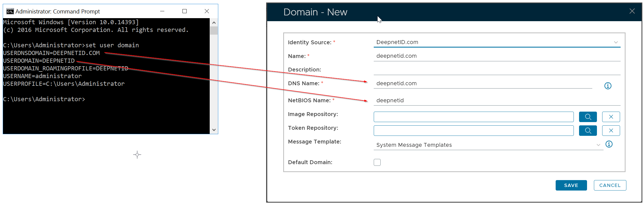Viewport: 644px width, 204px height.
Task: Click the Token Repository search icon
Action: tap(588, 131)
